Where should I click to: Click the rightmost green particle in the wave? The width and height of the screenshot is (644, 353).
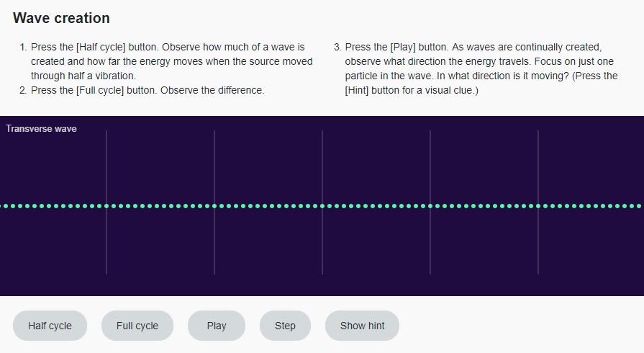638,206
